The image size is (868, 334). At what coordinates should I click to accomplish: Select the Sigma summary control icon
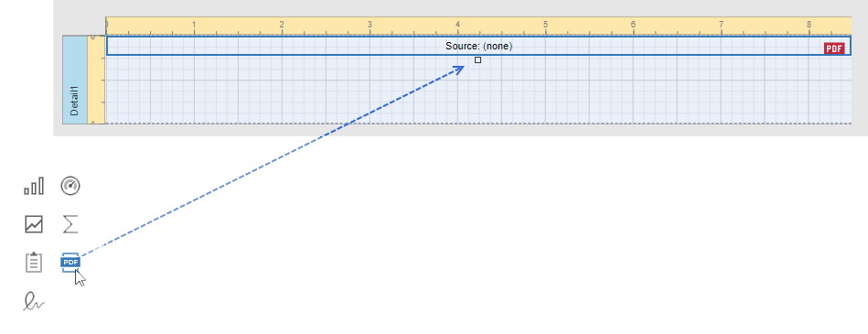(x=70, y=224)
